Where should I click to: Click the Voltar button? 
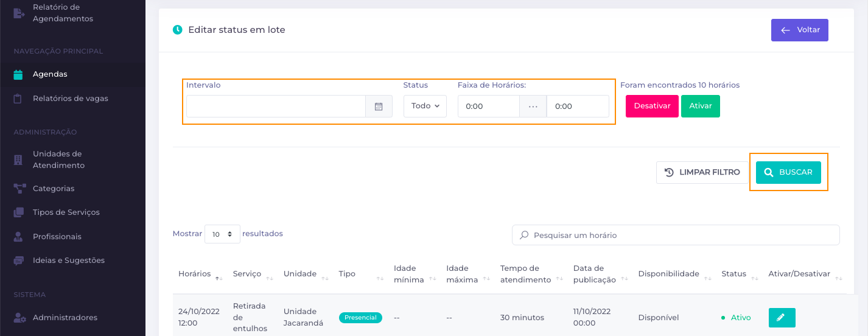800,30
